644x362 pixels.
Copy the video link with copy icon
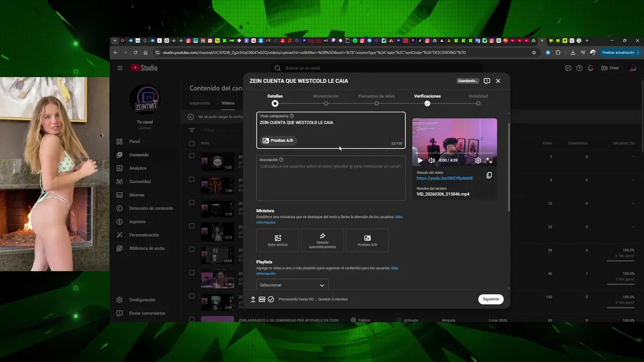[489, 175]
